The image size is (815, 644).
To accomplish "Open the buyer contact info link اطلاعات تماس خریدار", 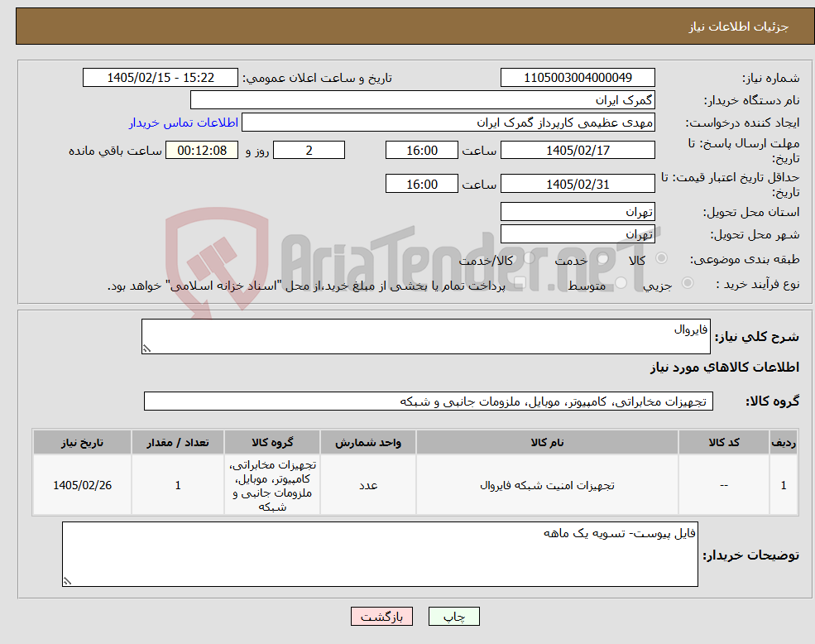I will [184, 123].
